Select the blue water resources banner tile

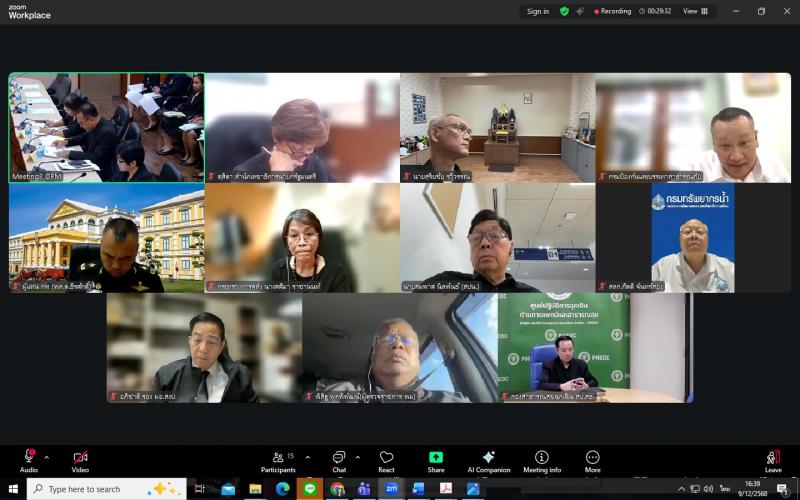click(693, 238)
